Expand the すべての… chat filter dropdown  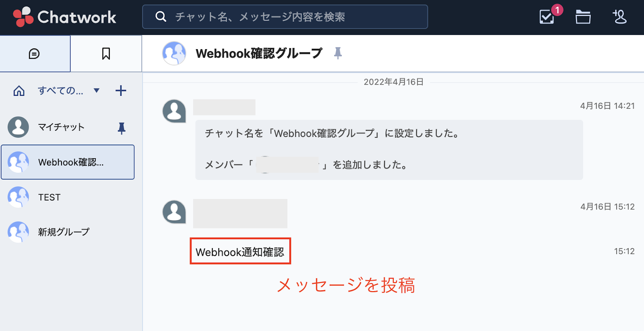[x=60, y=91]
